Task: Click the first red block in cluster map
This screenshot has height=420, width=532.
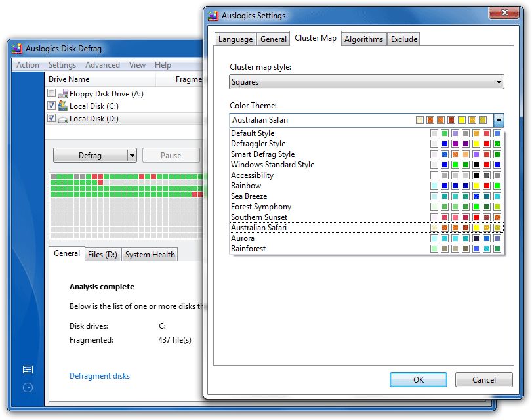Action: tap(94, 177)
